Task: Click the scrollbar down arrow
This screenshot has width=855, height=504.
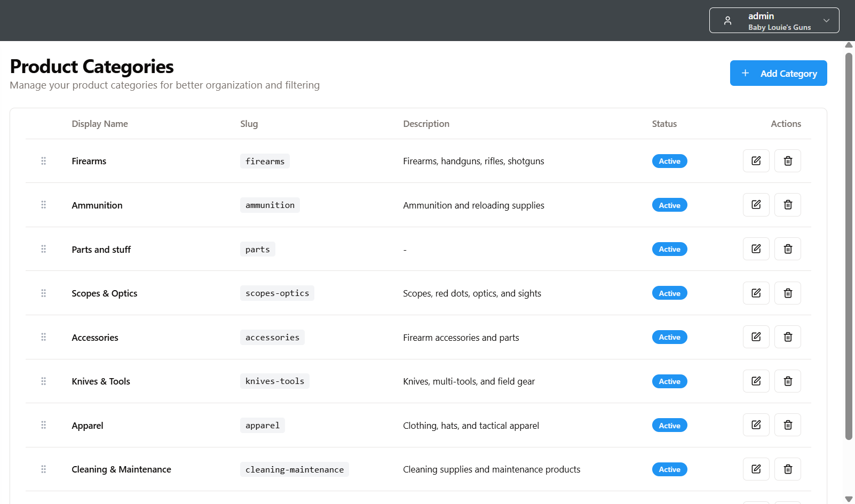Action: (x=849, y=499)
